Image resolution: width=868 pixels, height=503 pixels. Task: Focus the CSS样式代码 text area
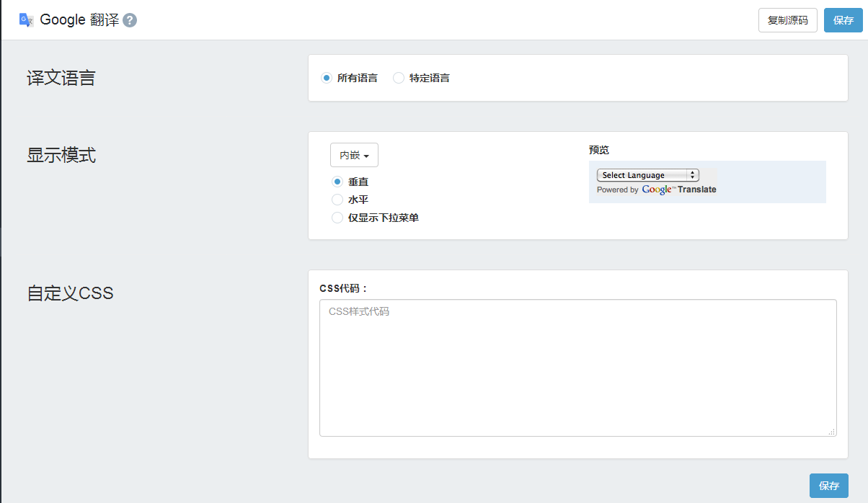click(x=578, y=368)
